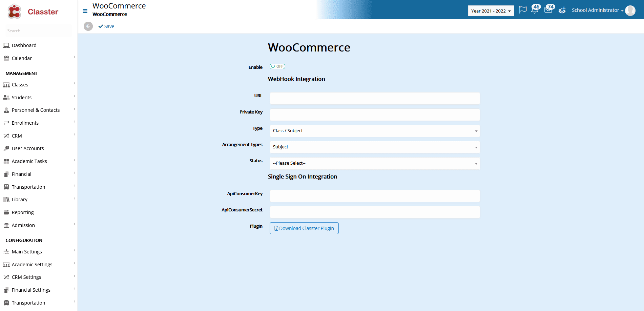Open the Year 2021 - 2022 selector
The image size is (644, 311).
tap(491, 11)
